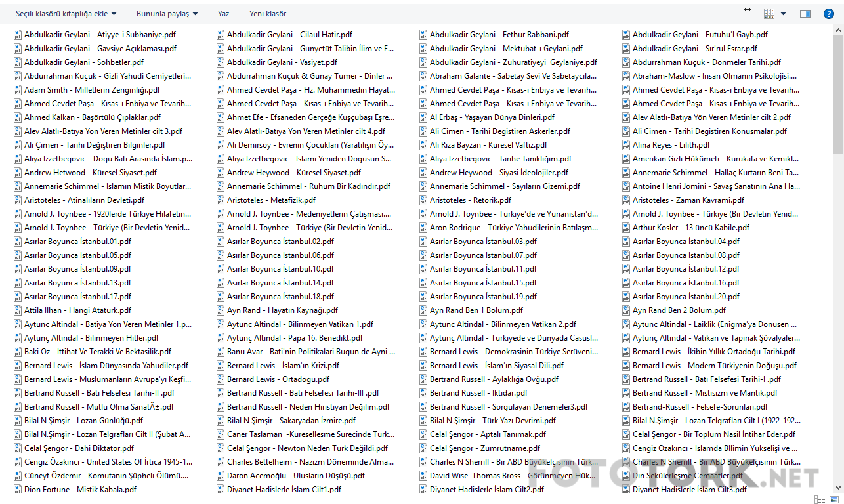Open the view options dropdown arrow

783,14
